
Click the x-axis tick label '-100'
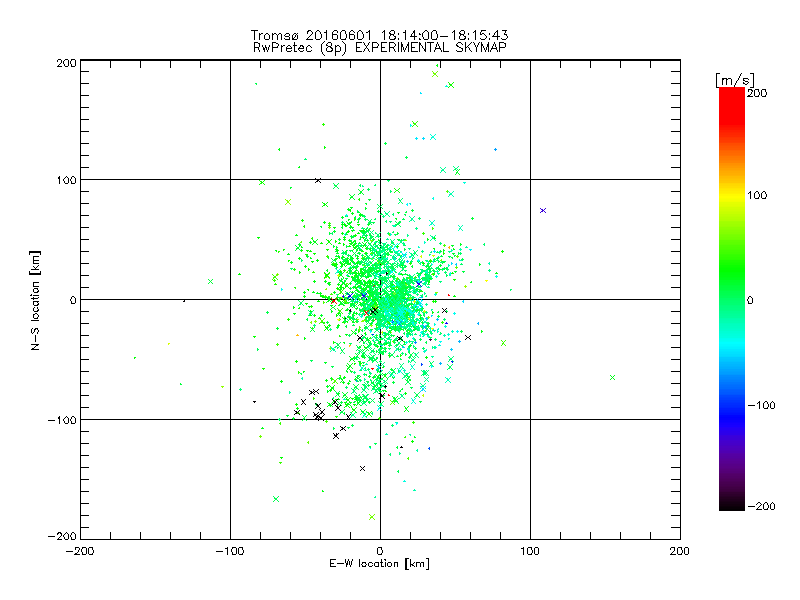[x=230, y=551]
